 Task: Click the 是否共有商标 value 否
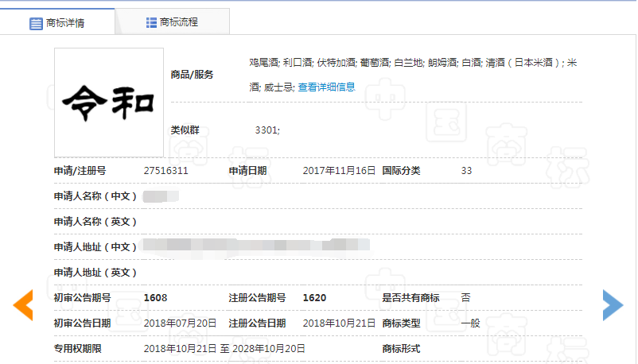tap(466, 298)
